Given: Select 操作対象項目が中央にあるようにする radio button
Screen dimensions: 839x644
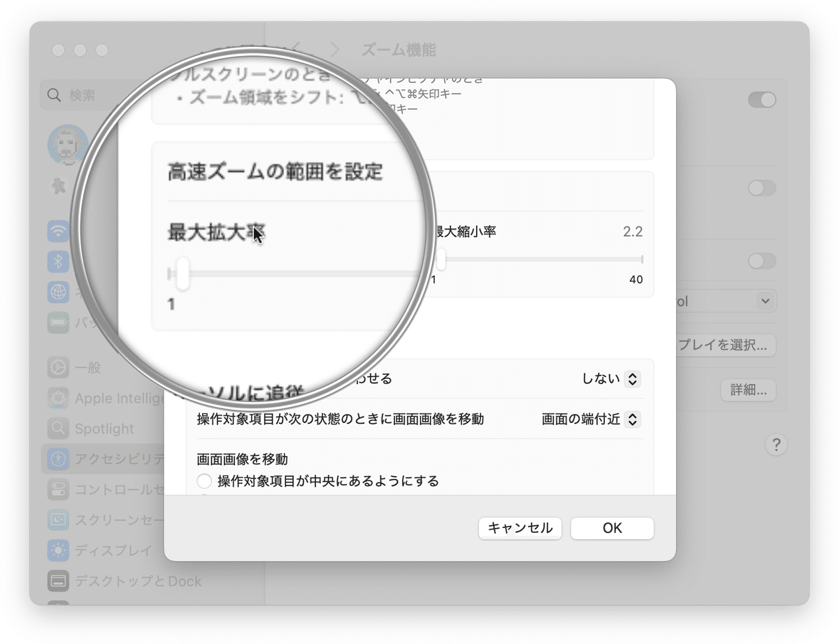Looking at the screenshot, I should coord(204,481).
